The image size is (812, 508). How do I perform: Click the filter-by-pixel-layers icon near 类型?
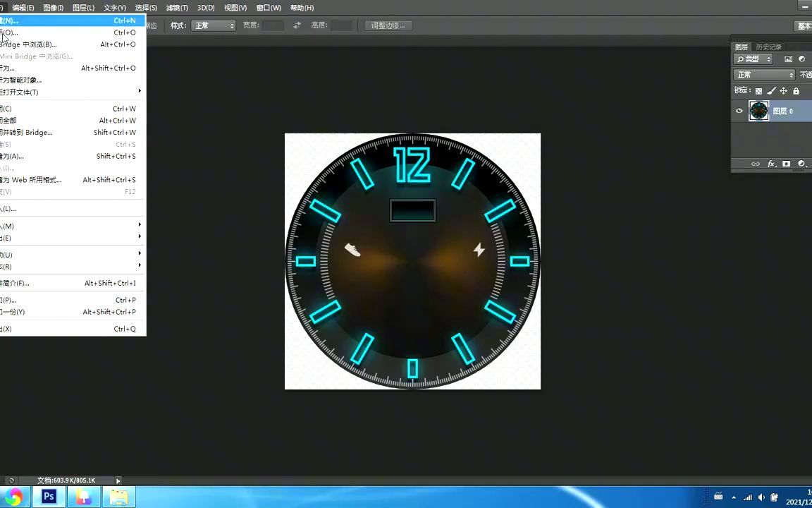789,58
